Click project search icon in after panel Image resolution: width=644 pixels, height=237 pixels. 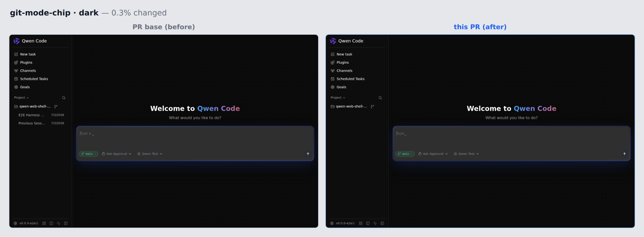380,98
